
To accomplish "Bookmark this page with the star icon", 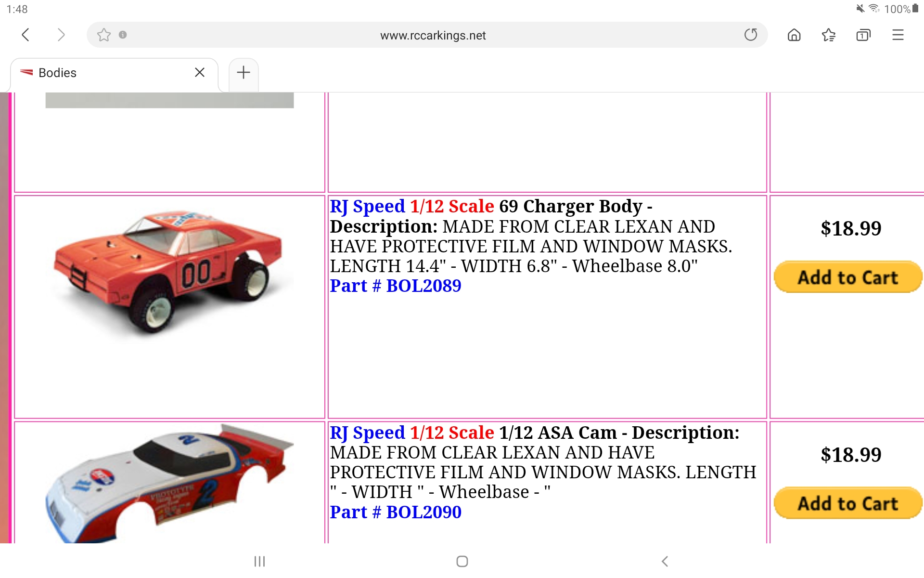I will click(104, 35).
